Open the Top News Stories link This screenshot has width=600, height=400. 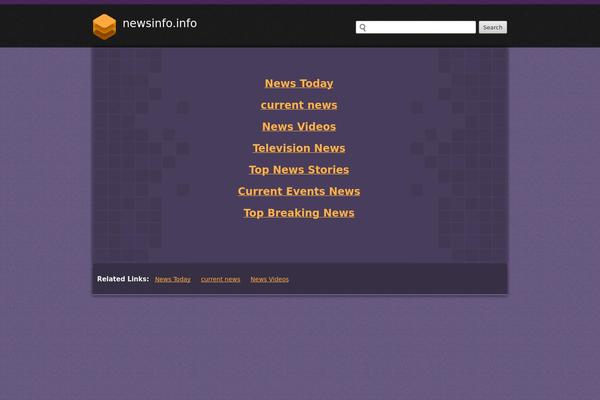click(299, 170)
